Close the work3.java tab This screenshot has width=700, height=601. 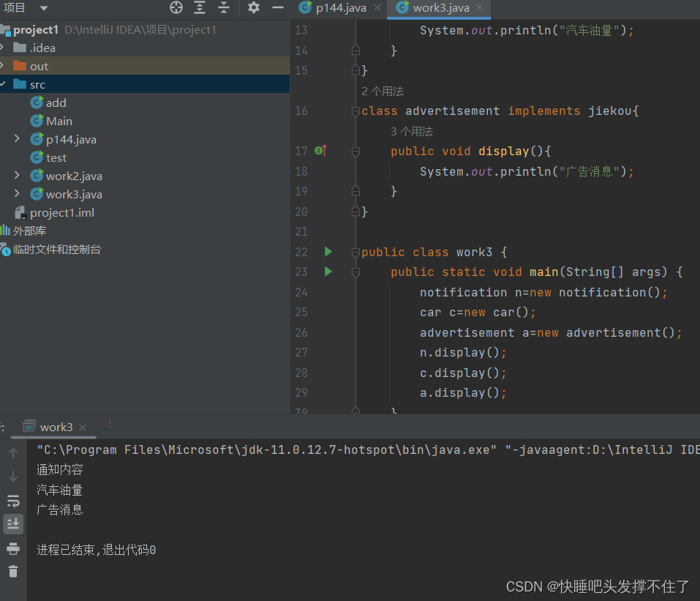coord(480,7)
